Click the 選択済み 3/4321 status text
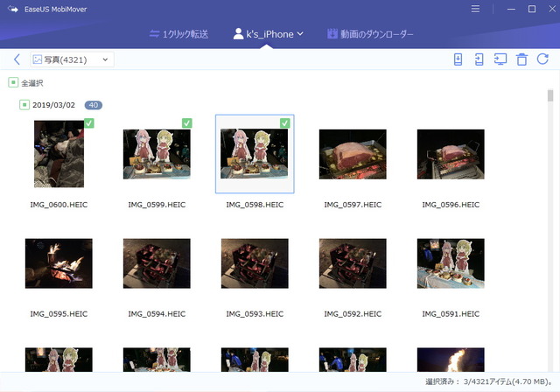560x392 pixels. (x=489, y=381)
